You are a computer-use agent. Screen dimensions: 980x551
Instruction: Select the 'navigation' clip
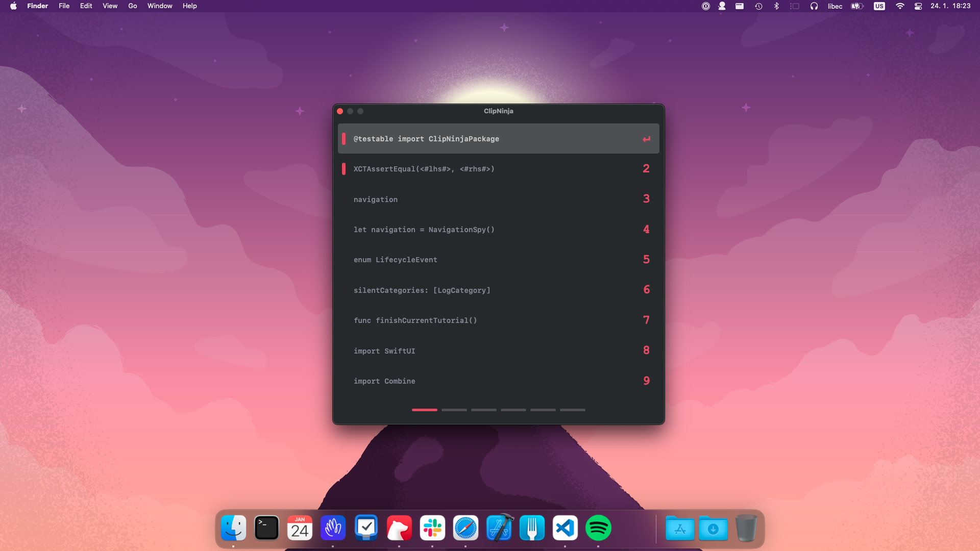pyautogui.click(x=498, y=199)
